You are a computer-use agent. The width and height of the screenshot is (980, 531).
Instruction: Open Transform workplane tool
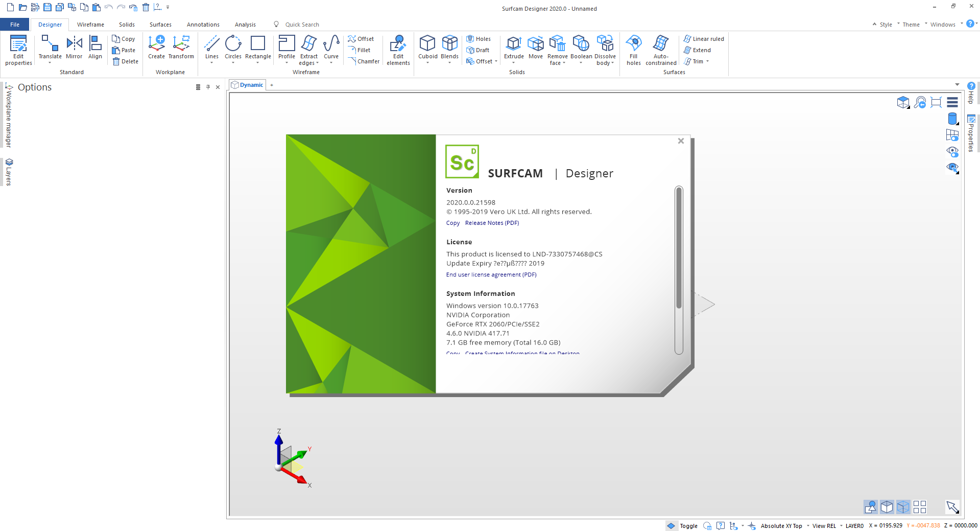click(181, 47)
